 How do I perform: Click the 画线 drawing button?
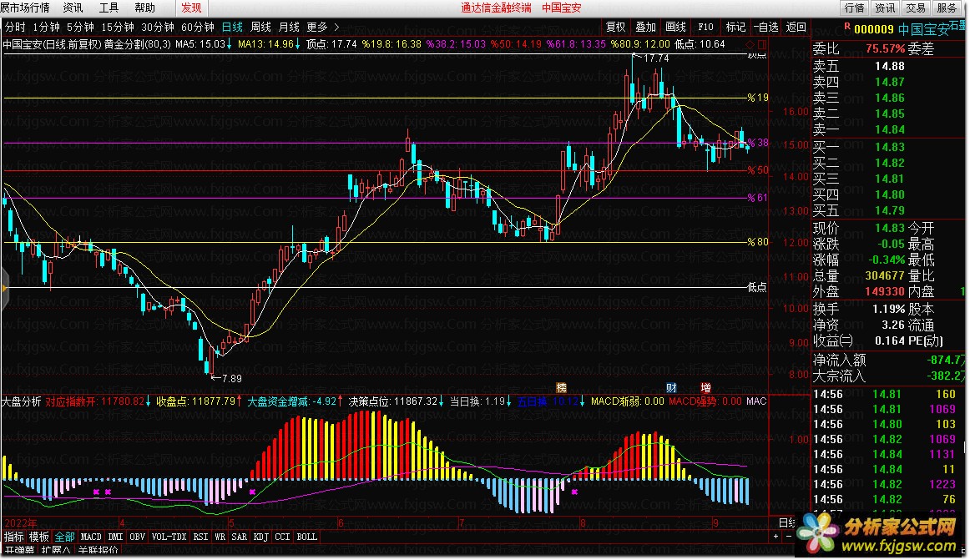coord(675,27)
